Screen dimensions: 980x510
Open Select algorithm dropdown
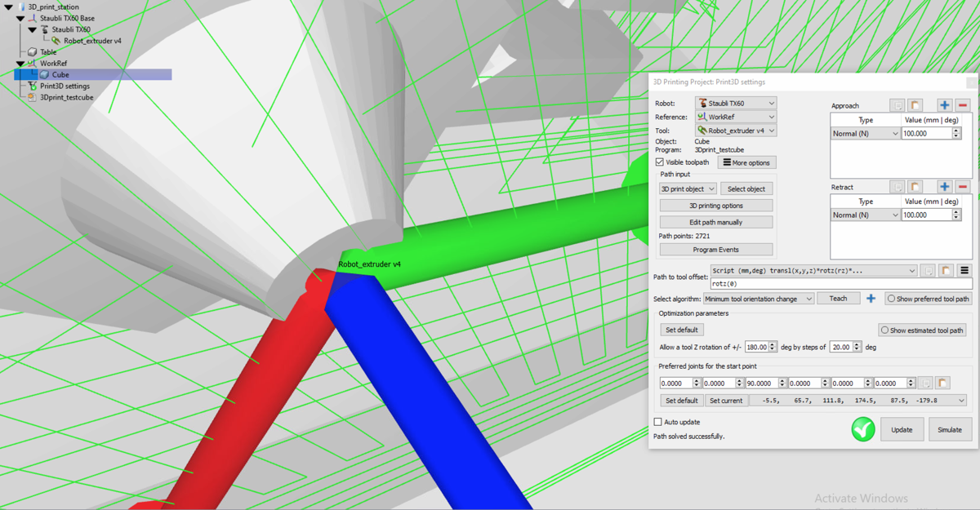(759, 299)
